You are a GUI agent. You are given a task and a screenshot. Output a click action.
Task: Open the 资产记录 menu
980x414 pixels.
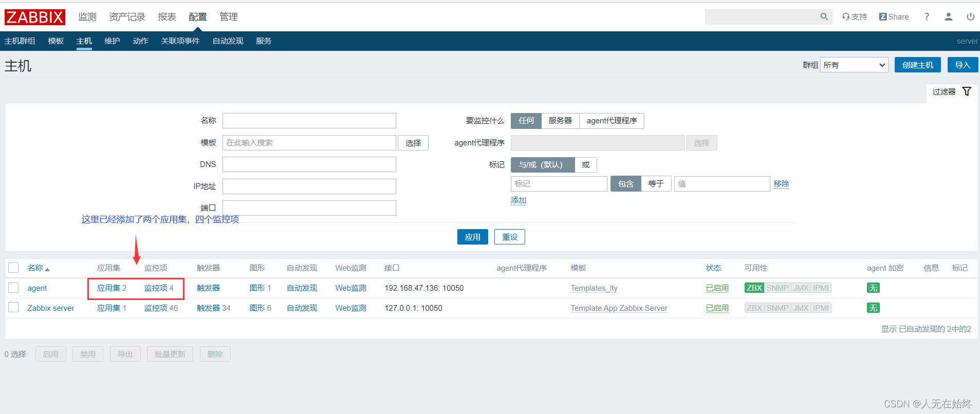tap(127, 17)
